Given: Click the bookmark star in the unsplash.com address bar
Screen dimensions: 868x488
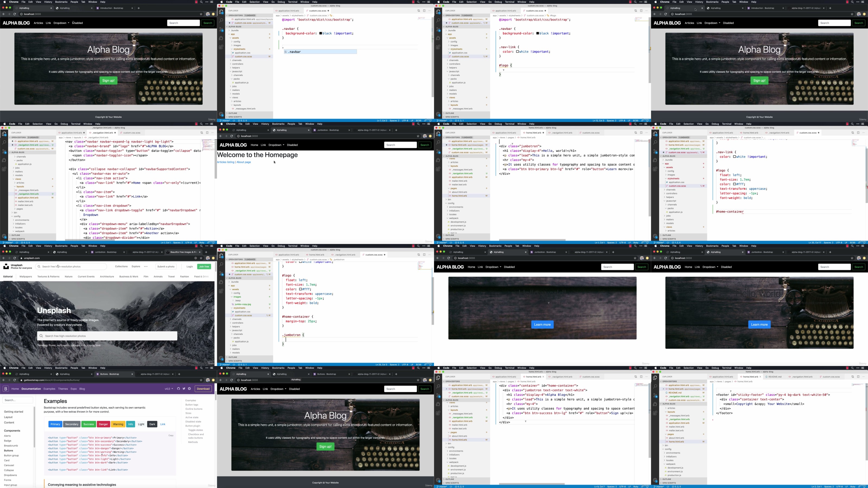Looking at the screenshot, I should (201, 258).
